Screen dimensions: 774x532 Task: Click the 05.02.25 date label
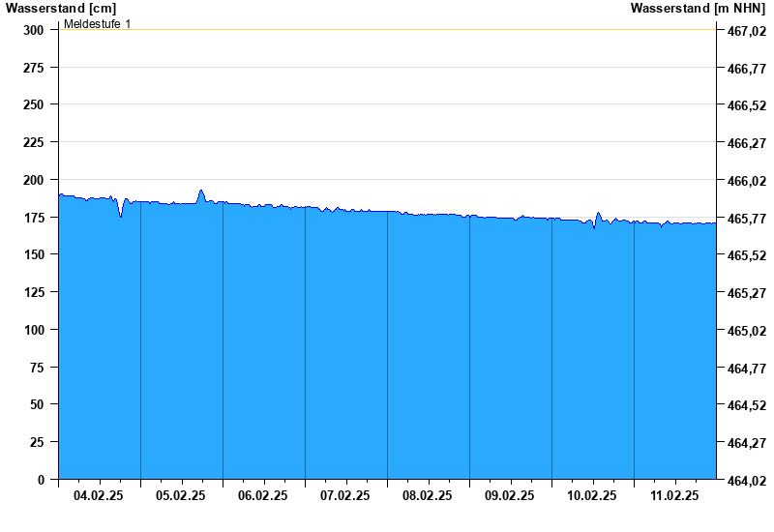click(181, 495)
